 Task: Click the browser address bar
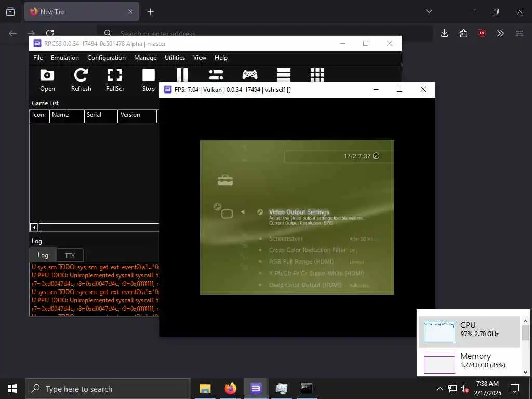coord(264,33)
